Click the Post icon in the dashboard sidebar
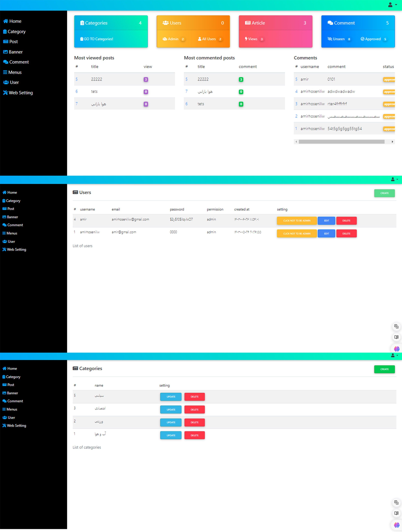The width and height of the screenshot is (402, 532). click(x=6, y=42)
